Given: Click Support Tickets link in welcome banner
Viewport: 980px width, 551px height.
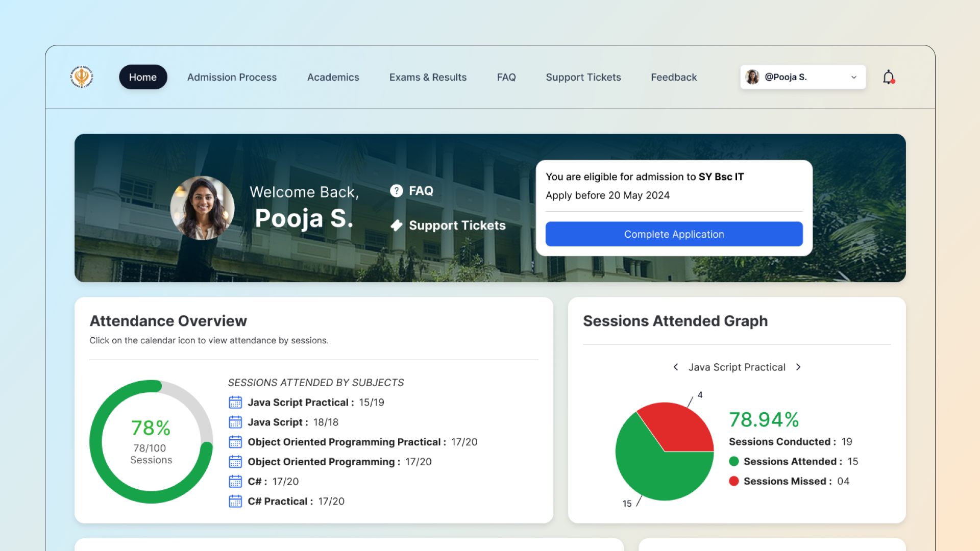Looking at the screenshot, I should pos(457,226).
